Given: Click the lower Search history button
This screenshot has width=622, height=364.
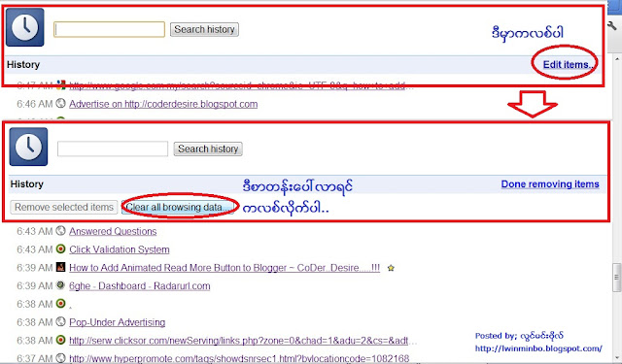Looking at the screenshot, I should click(x=208, y=149).
